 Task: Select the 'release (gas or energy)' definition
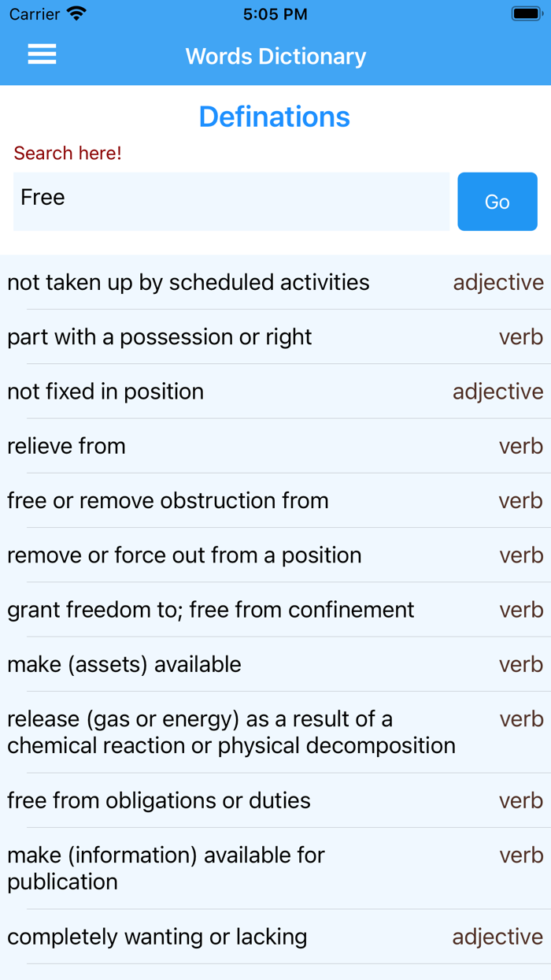[x=231, y=732]
